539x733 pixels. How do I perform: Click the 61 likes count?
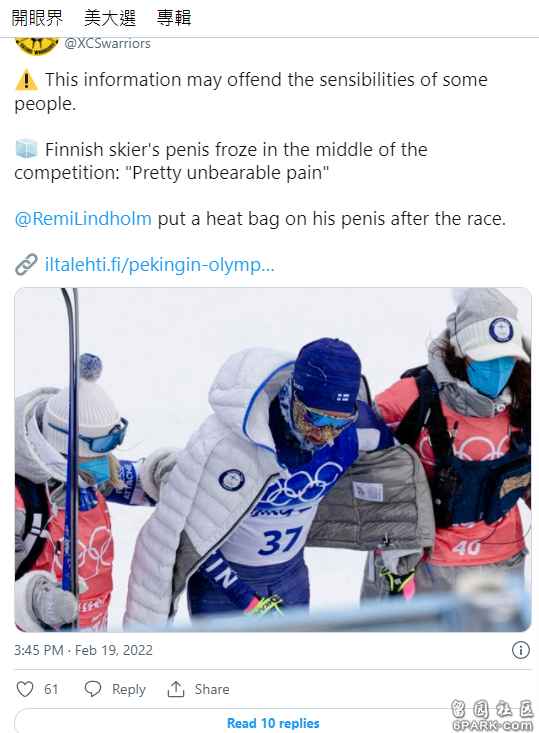tap(51, 690)
